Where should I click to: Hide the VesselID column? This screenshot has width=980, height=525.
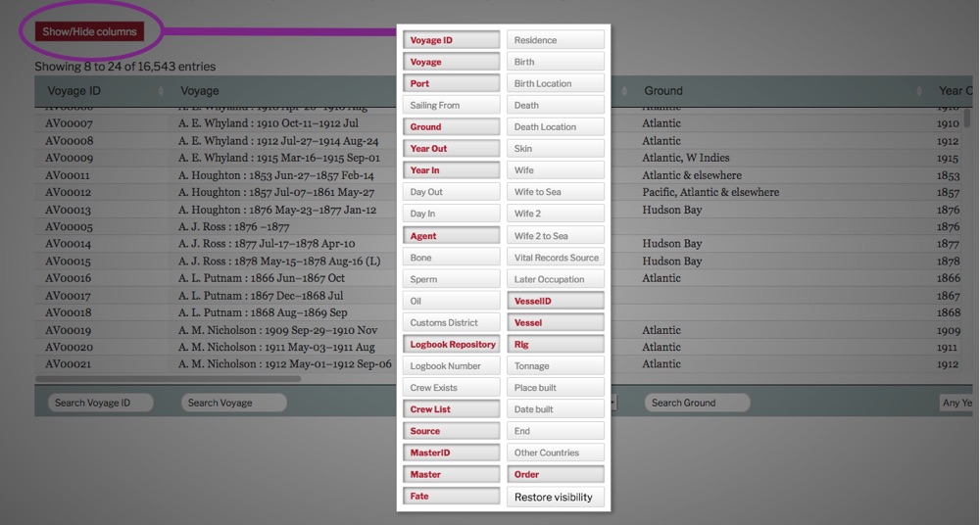555,301
